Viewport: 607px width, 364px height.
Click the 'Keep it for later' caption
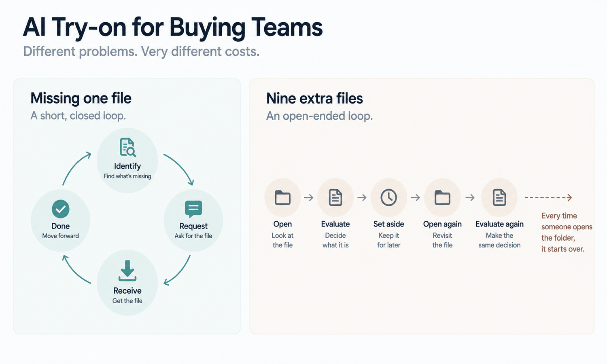pyautogui.click(x=389, y=240)
